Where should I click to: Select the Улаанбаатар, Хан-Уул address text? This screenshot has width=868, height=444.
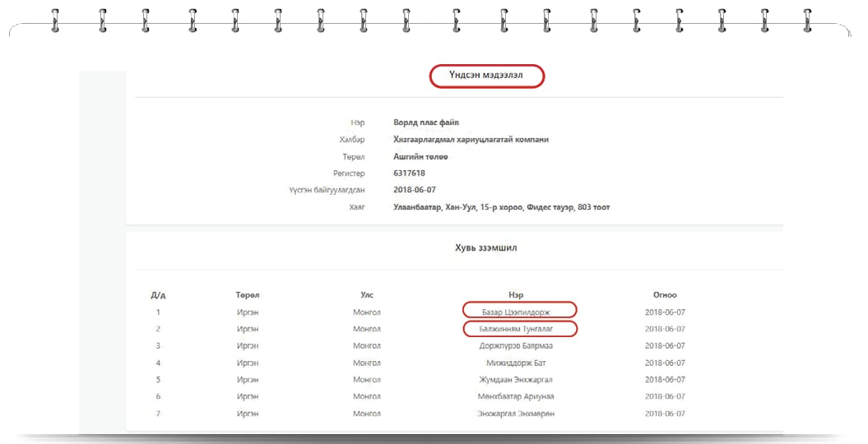(501, 207)
